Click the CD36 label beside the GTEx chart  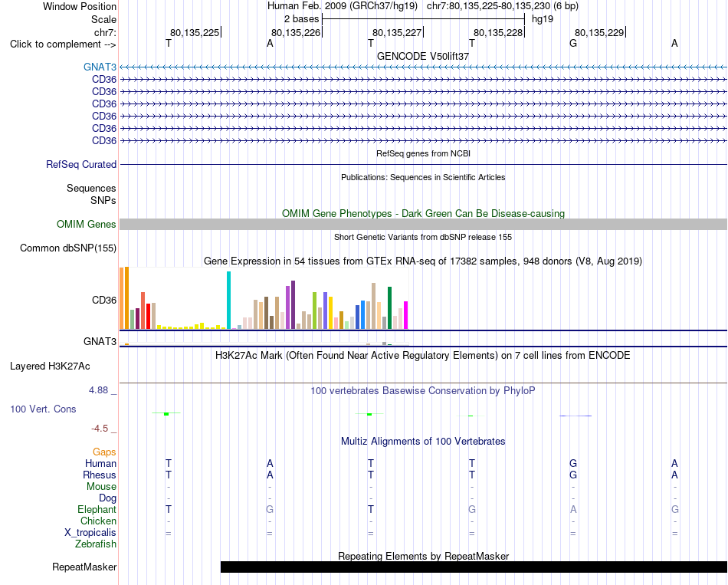[x=104, y=300]
